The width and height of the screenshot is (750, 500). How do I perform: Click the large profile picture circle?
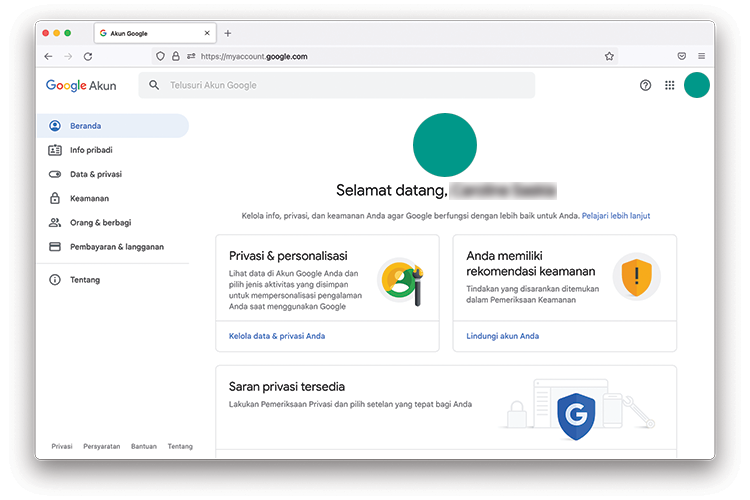(x=445, y=145)
